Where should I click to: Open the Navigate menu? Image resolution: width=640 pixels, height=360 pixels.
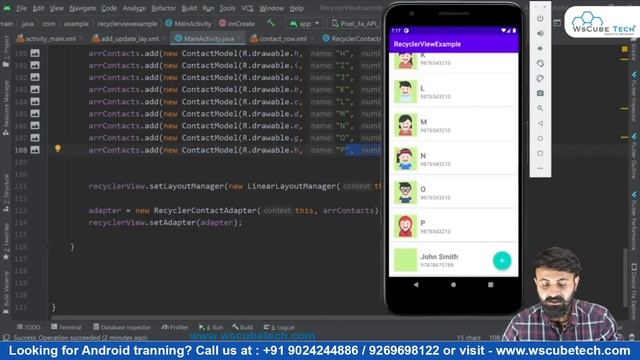tap(82, 8)
